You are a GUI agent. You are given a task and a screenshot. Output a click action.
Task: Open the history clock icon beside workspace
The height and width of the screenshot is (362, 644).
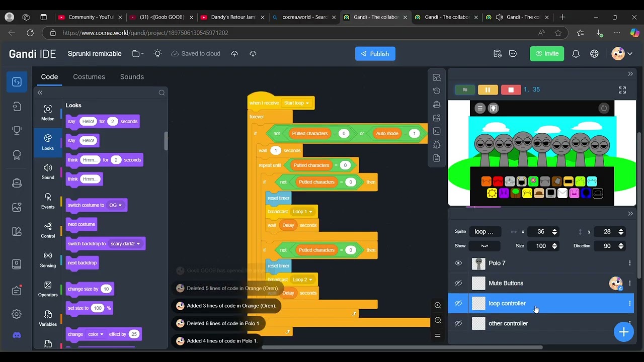437,91
